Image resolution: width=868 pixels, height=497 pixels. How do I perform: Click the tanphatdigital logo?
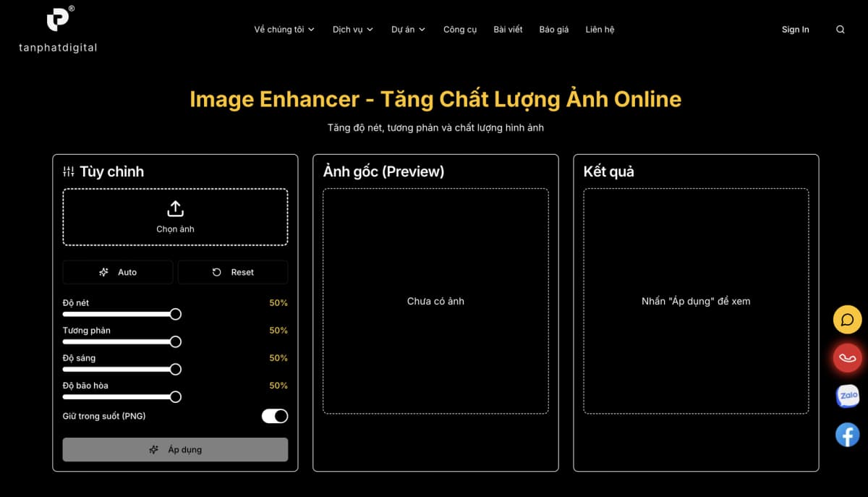tap(58, 29)
